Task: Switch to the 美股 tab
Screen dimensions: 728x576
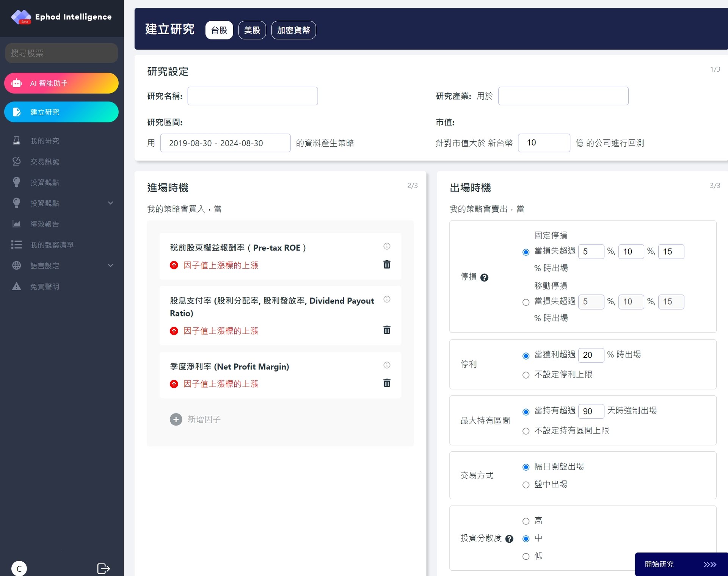Action: tap(252, 30)
